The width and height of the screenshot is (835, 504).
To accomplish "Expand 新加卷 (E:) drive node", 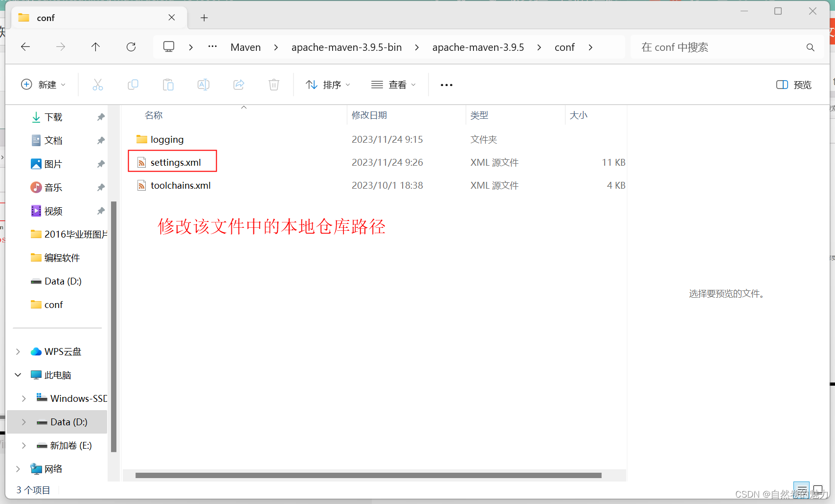I will point(24,445).
